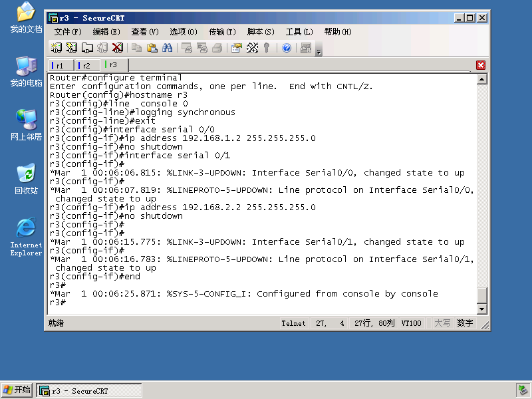Click the Copy toolbar icon

pyautogui.click(x=136, y=48)
